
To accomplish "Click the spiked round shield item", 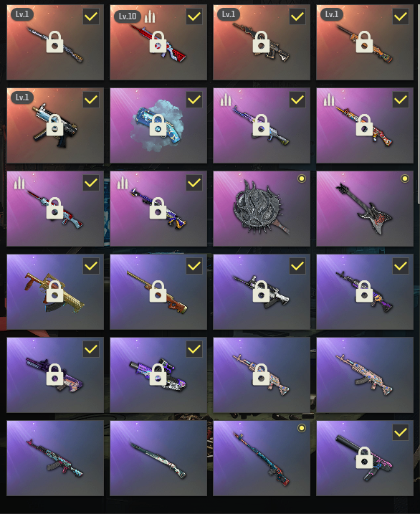I will tap(262, 209).
